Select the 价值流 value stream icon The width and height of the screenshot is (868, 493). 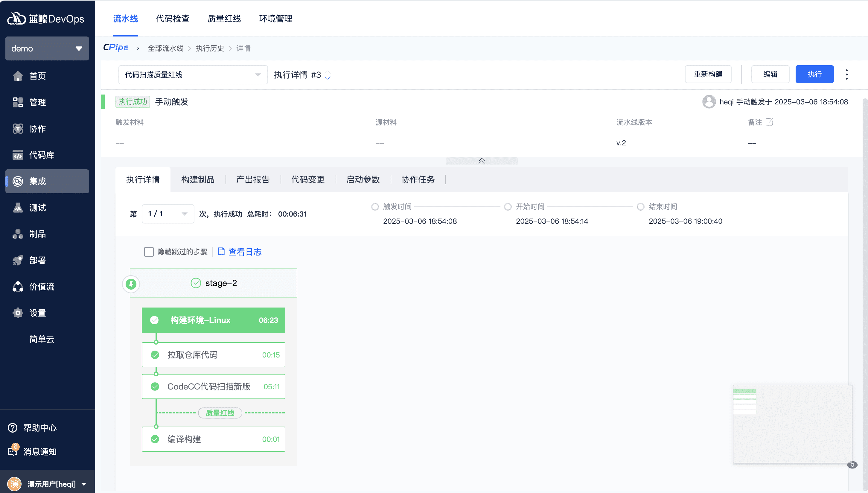tap(18, 287)
